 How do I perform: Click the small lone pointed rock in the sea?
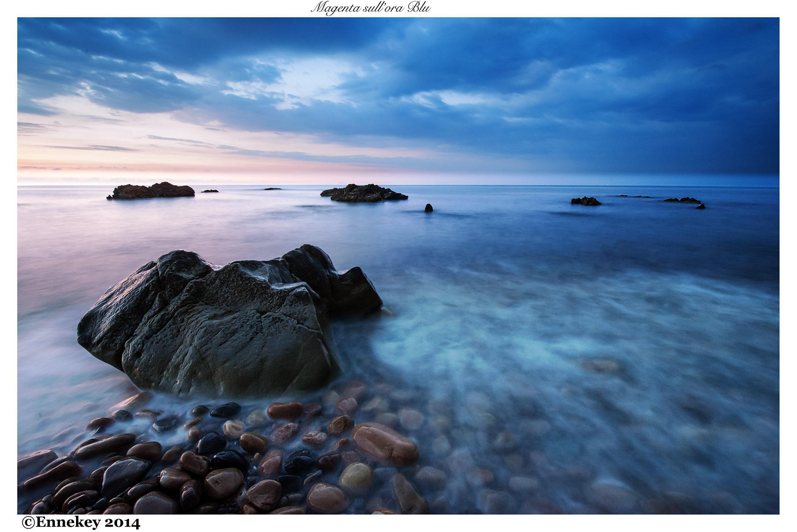tap(429, 208)
